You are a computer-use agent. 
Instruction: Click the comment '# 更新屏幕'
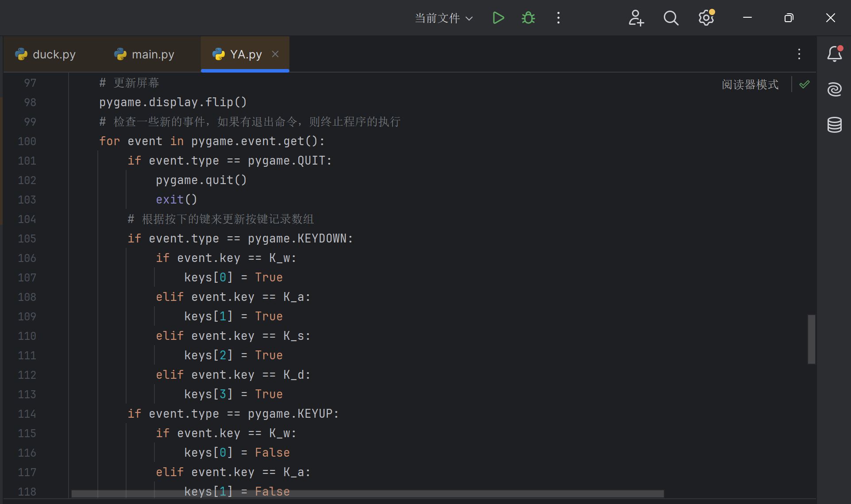point(129,83)
